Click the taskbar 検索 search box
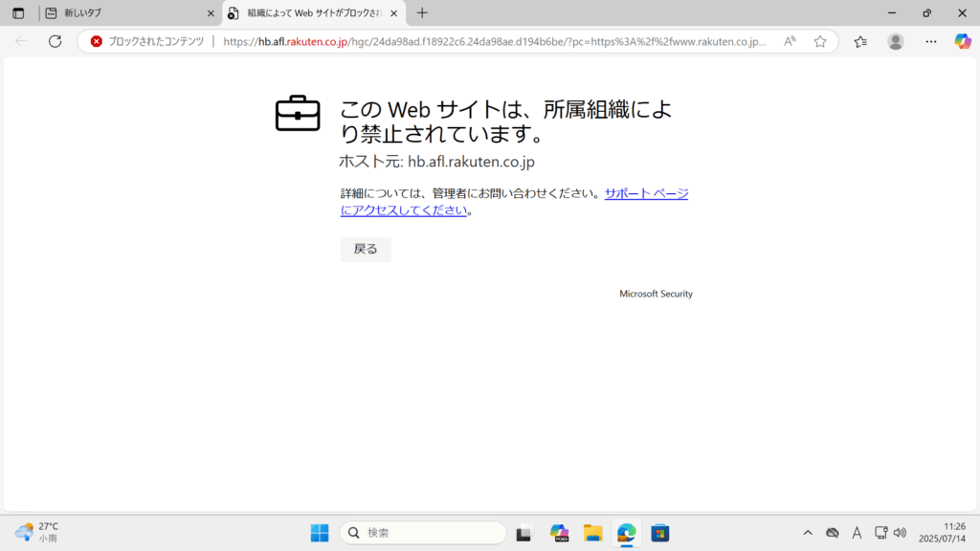 pos(423,533)
